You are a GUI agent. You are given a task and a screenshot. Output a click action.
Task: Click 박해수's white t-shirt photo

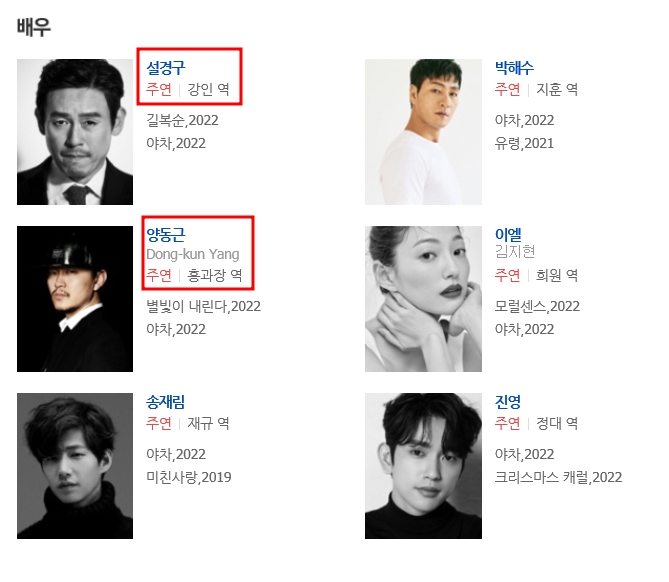pyautogui.click(x=423, y=132)
